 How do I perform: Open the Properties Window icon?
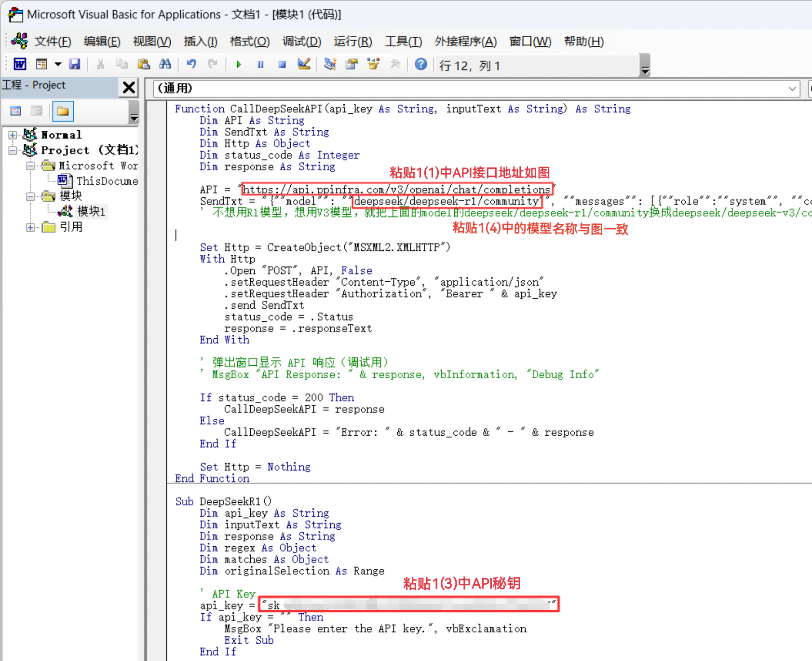tap(352, 64)
